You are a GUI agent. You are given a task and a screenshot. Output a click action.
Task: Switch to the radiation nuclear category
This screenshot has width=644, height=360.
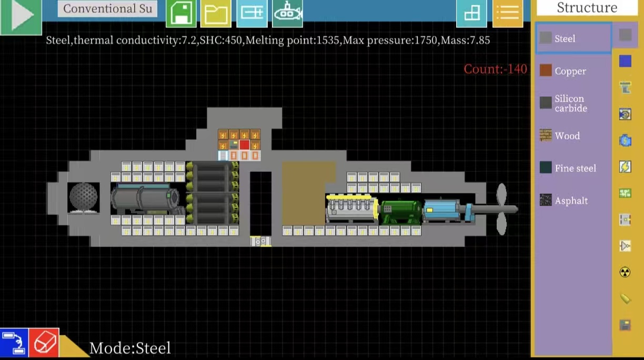[625, 272]
